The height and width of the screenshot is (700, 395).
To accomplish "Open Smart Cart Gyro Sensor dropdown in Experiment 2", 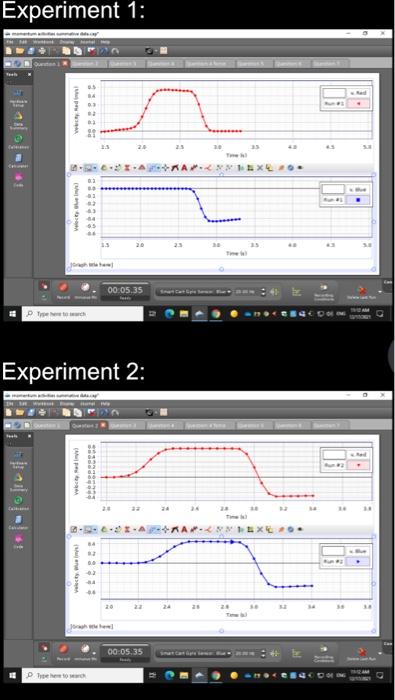I will (x=195, y=654).
